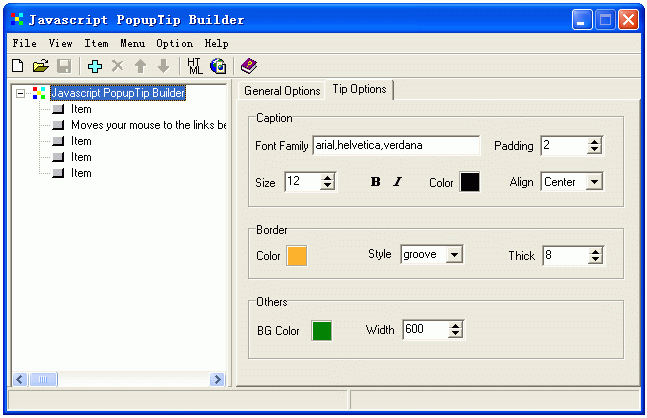The width and height of the screenshot is (647, 418).
Task: Collapse the Javascript PopupTip Builder tree root
Action: 20,94
